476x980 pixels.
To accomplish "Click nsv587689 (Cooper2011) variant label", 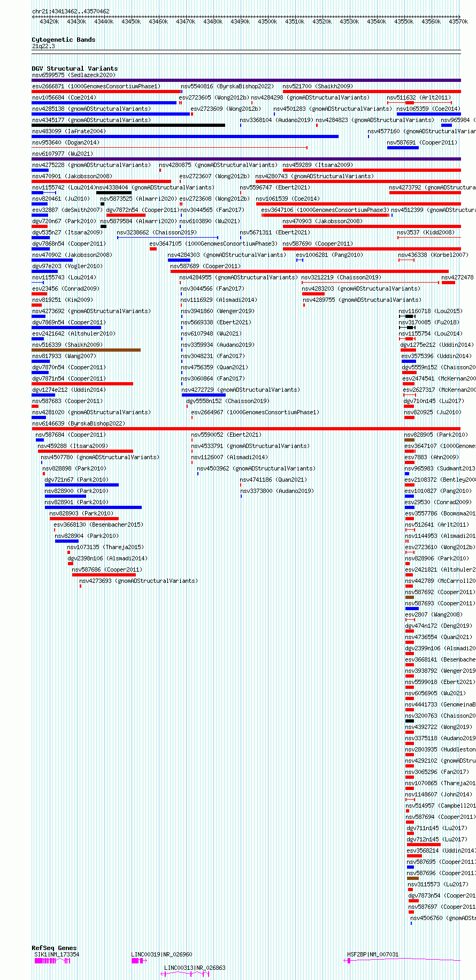I will click(205, 267).
